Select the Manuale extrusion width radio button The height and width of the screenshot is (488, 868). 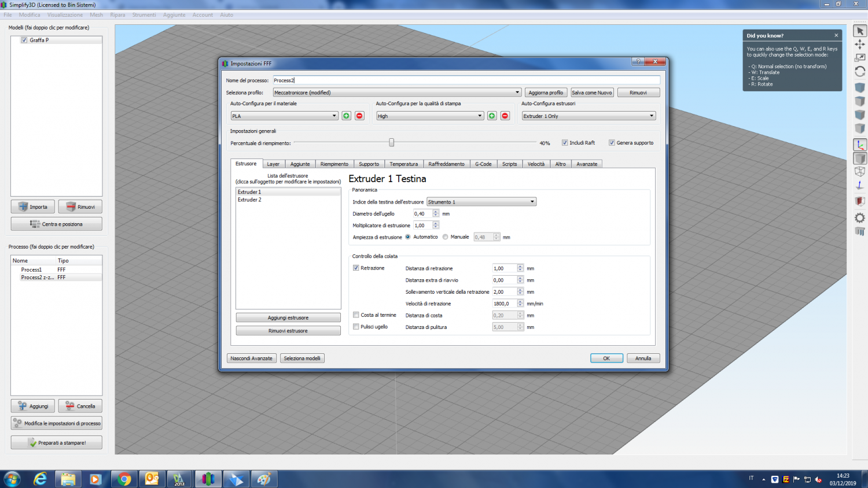445,237
